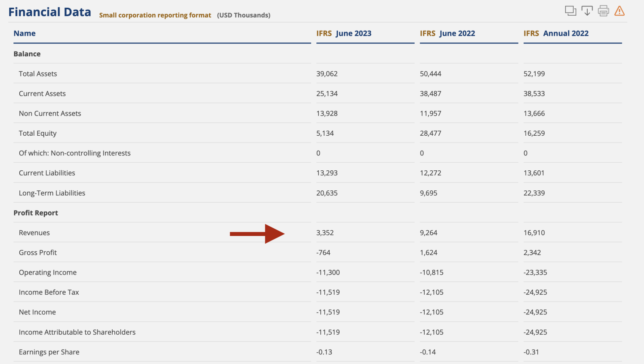The height and width of the screenshot is (364, 644).
Task: Click the red arrow pointing at Revenues
Action: point(257,234)
